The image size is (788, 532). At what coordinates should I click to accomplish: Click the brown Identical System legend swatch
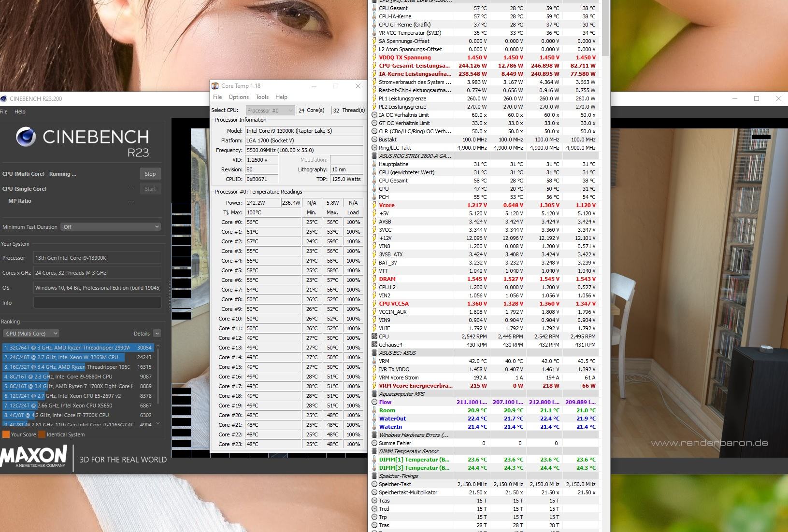(x=42, y=434)
